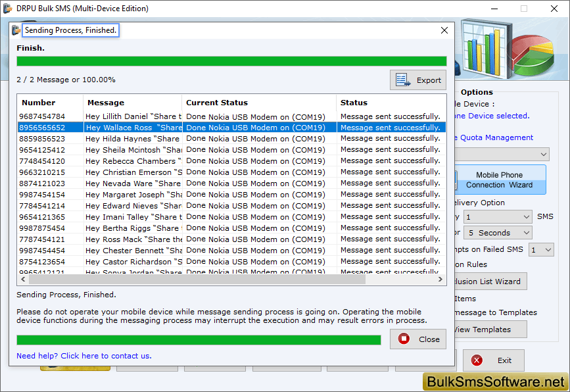
Task: Click the dialog title bar app icon
Action: tap(16, 30)
